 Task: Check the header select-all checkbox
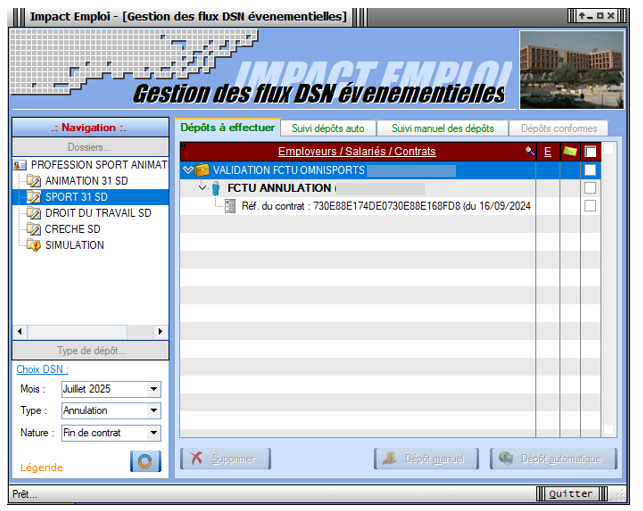click(591, 152)
